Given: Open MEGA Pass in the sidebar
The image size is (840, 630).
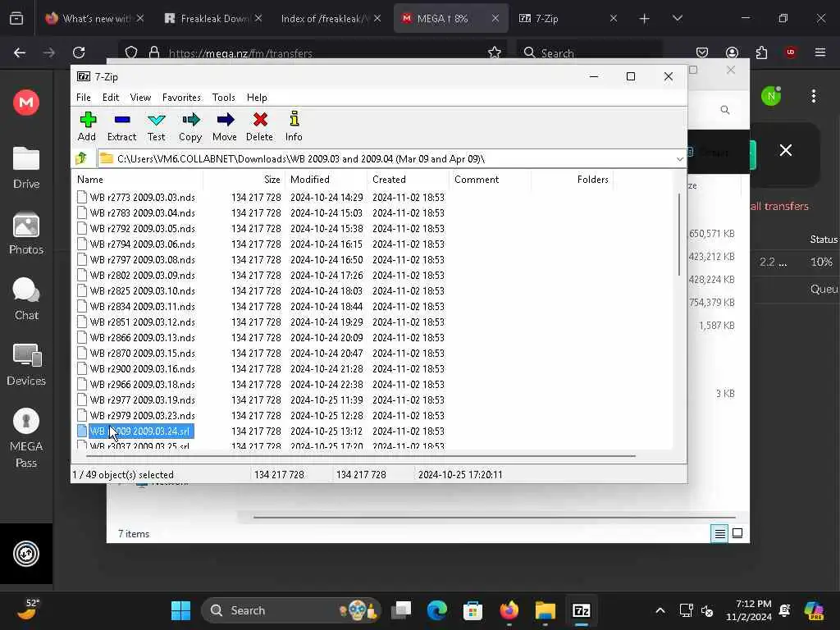Looking at the screenshot, I should 26,438.
